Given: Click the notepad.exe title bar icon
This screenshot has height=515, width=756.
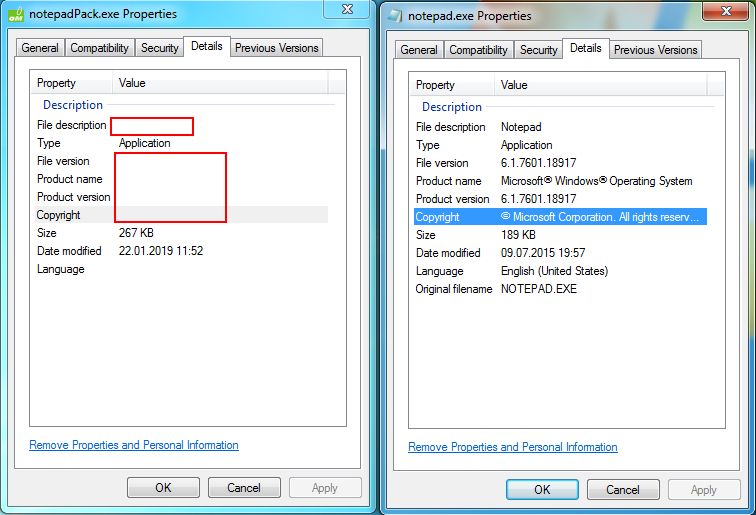Looking at the screenshot, I should (x=395, y=16).
